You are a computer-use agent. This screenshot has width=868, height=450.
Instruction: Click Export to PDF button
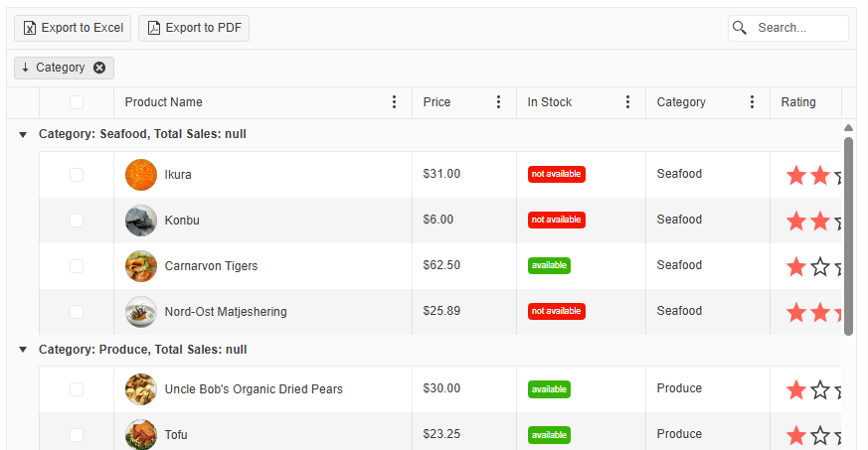[x=194, y=28]
